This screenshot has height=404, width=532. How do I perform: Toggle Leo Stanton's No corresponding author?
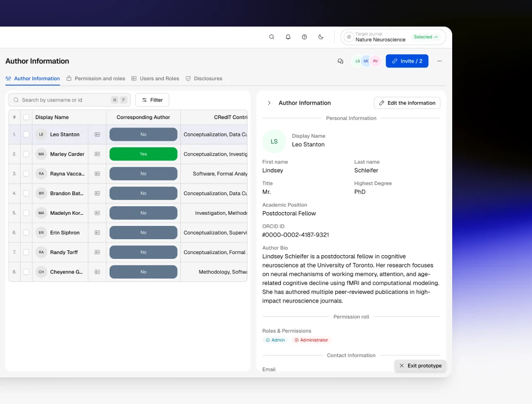click(x=143, y=134)
